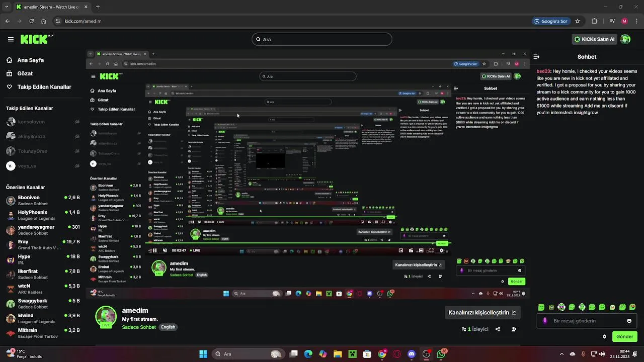Viewport: 644px width, 362px height.
Task: Open WhatsApp from taskbar
Action: [x=441, y=354]
